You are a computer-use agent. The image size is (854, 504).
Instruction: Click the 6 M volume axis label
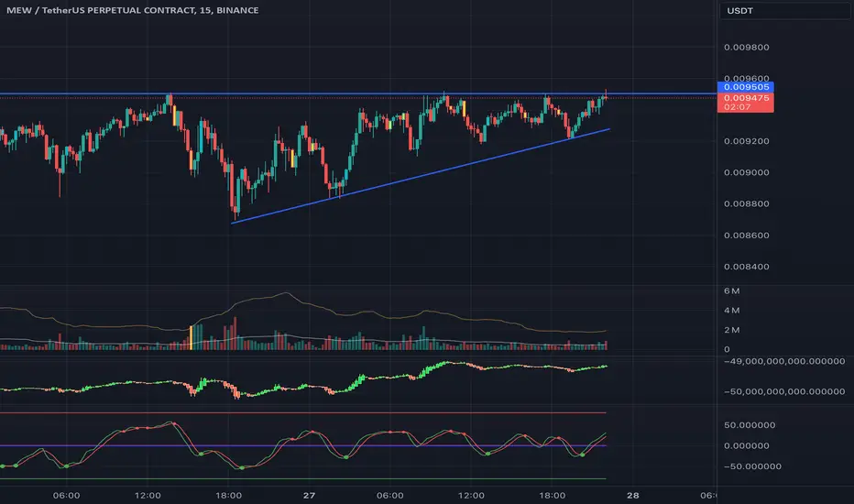pos(731,291)
